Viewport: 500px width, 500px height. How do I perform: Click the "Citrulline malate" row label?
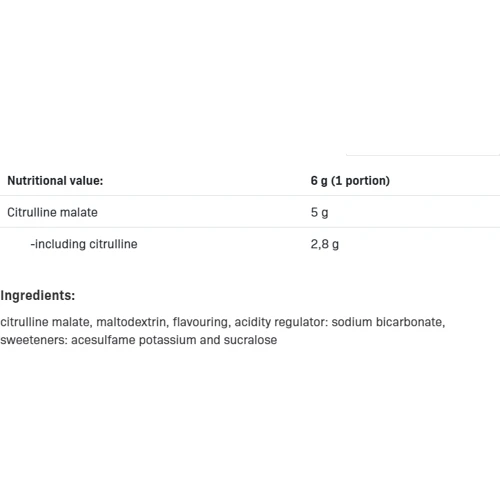click(52, 212)
